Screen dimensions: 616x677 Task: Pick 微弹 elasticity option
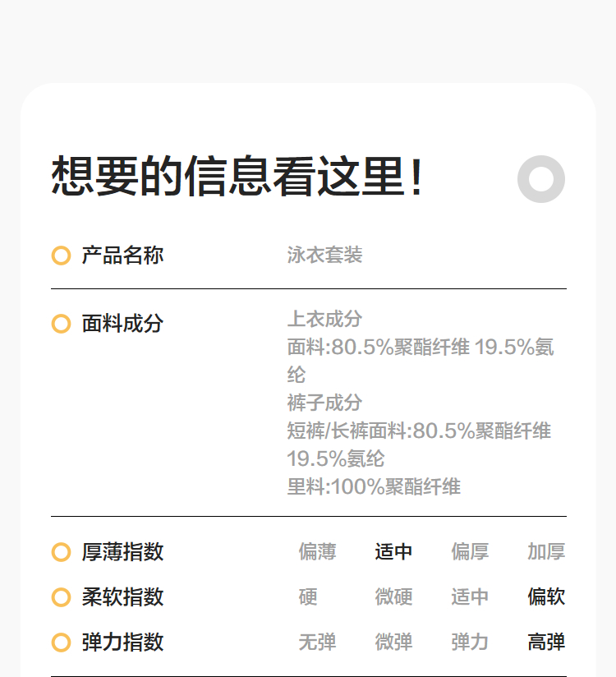point(393,642)
